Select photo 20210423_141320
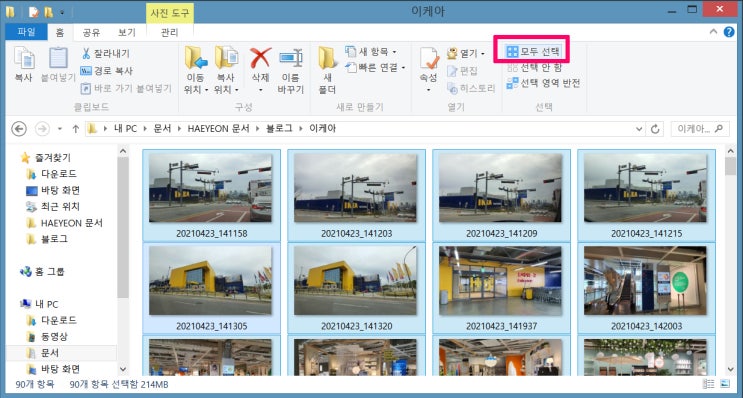 (x=356, y=288)
